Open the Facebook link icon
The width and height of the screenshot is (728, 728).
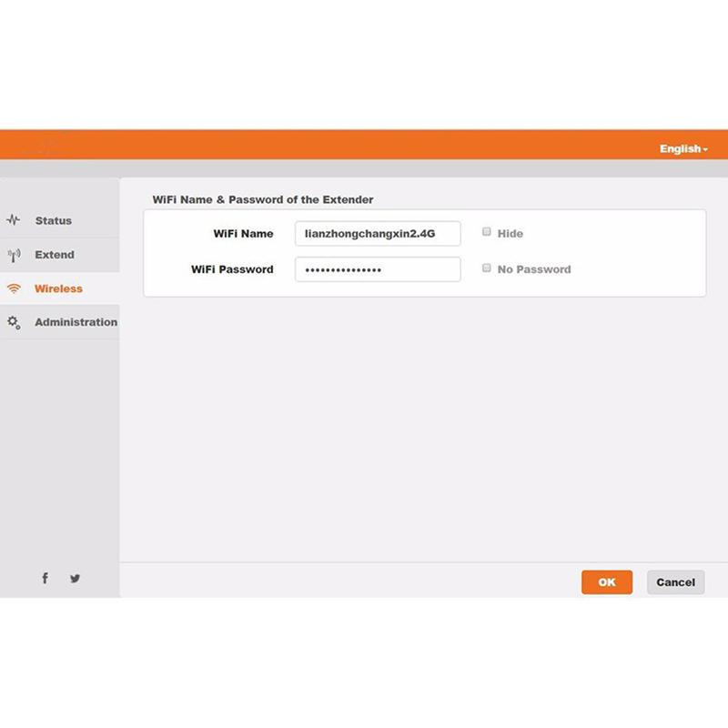[45, 578]
